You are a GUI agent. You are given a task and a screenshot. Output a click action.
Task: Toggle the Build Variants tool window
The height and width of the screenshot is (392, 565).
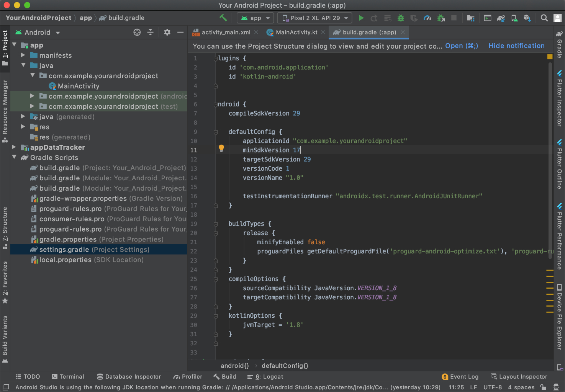tap(5, 339)
